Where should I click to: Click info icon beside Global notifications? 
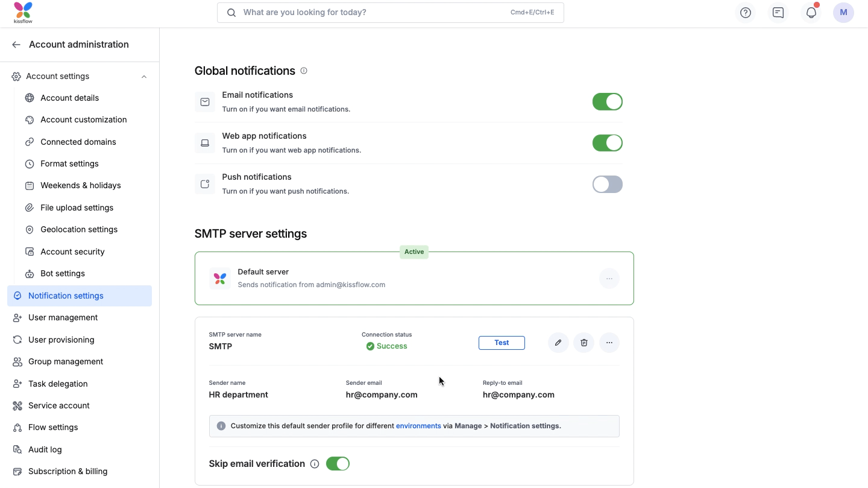[x=304, y=71]
